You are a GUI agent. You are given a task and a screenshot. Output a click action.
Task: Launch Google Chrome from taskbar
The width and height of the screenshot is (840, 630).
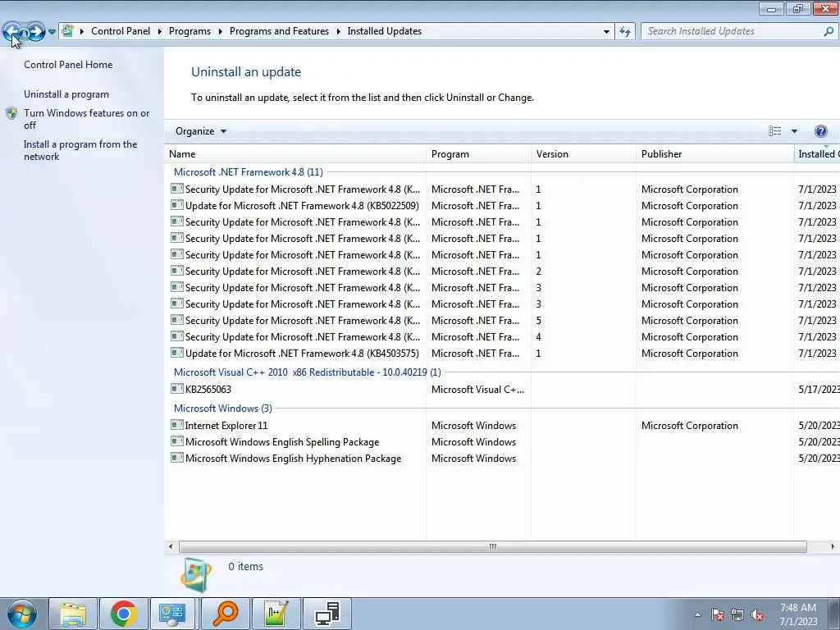point(124,614)
